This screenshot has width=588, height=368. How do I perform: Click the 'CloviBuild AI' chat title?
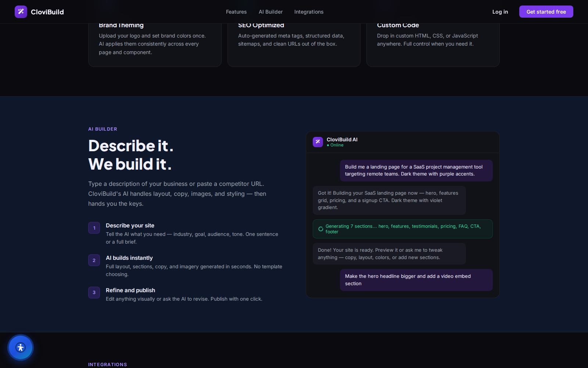click(342, 139)
